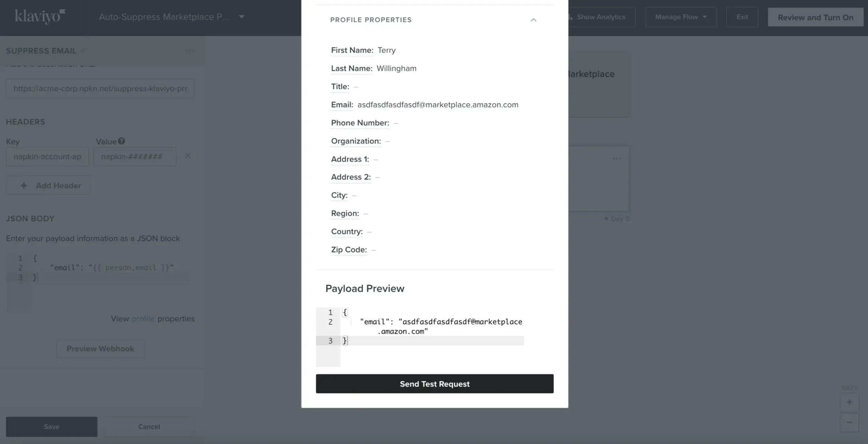This screenshot has height=444, width=868.
Task: Click the Klaviyo logo
Action: (39, 16)
